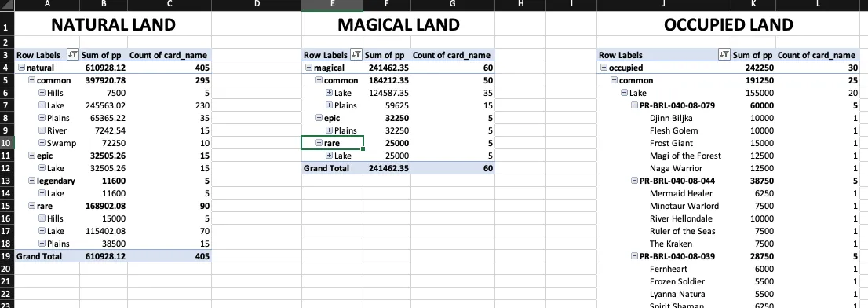Click Sum of pp header in Occupied Land

753,55
